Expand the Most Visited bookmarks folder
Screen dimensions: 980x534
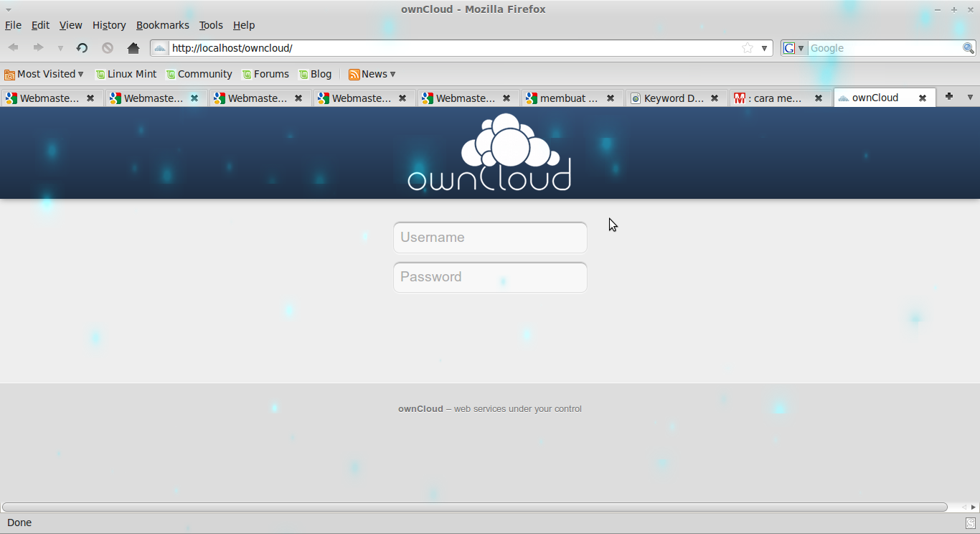[44, 74]
